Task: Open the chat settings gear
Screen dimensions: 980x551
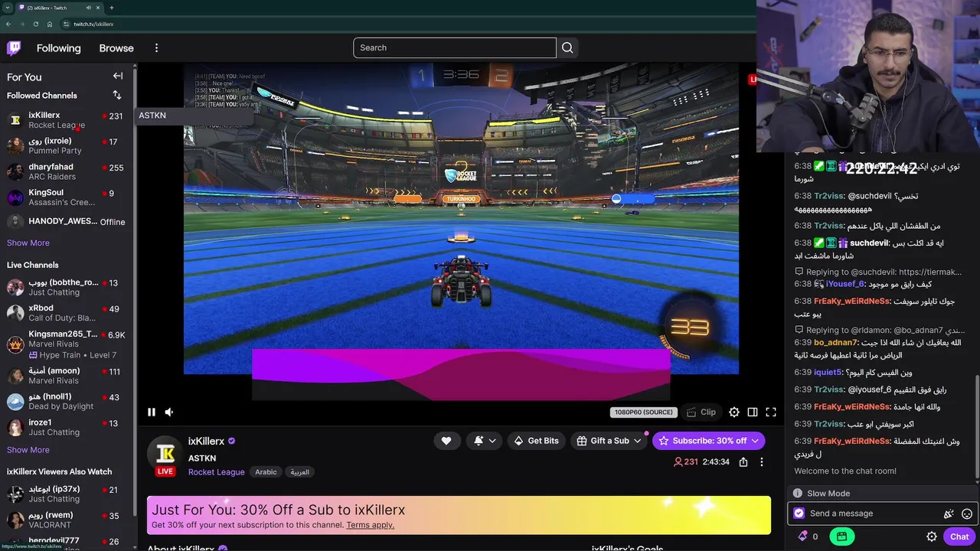Action: pos(932,536)
